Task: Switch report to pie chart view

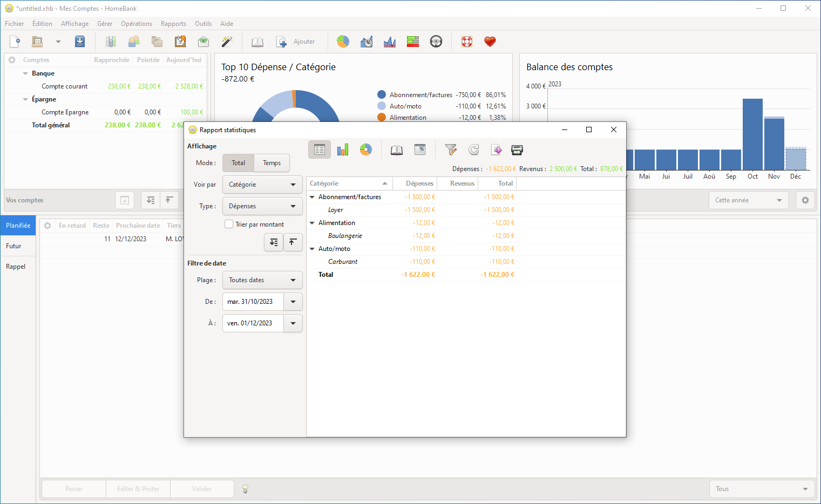Action: pos(366,150)
